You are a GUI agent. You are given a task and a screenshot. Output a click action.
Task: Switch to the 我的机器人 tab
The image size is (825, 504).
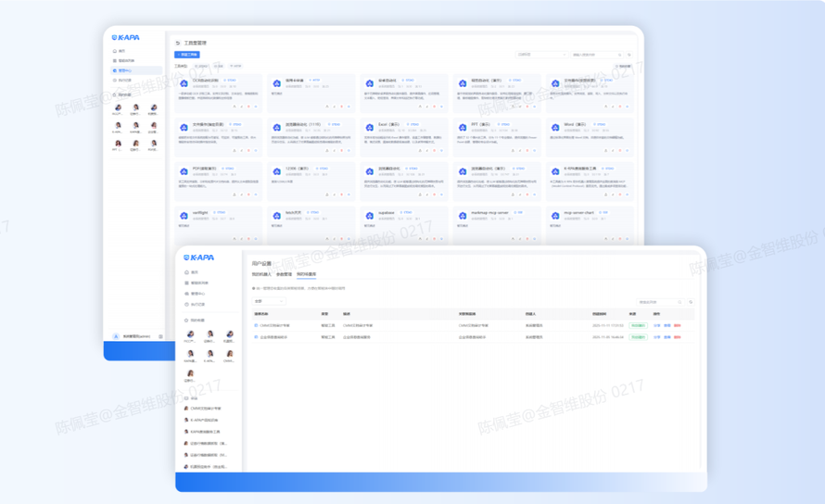(x=261, y=274)
